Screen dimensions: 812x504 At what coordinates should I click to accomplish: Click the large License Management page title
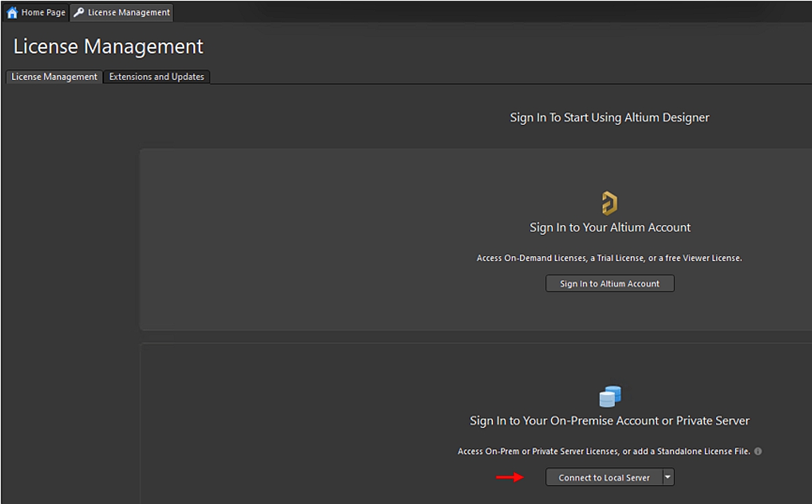pyautogui.click(x=108, y=47)
